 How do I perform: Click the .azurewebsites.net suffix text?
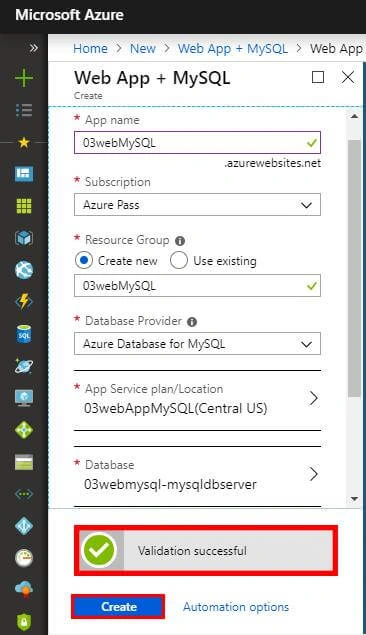[x=273, y=163]
